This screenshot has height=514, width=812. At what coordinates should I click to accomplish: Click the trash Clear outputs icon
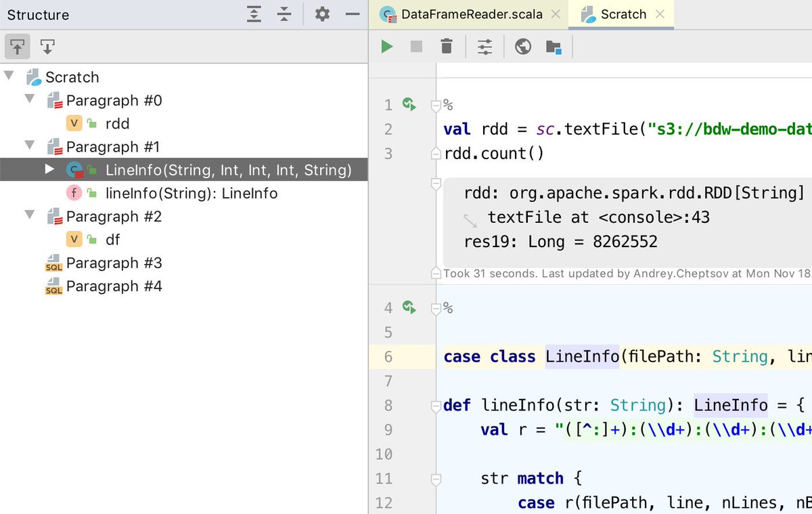pos(446,47)
